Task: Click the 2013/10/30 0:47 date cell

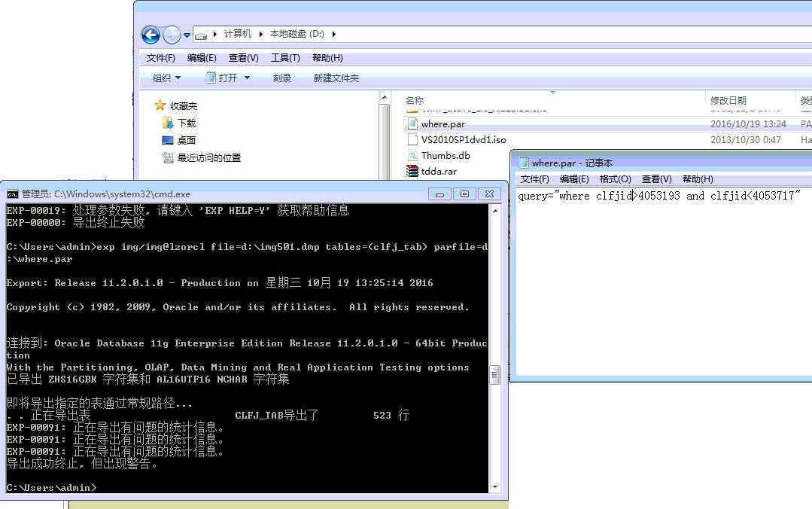Action: click(x=745, y=140)
